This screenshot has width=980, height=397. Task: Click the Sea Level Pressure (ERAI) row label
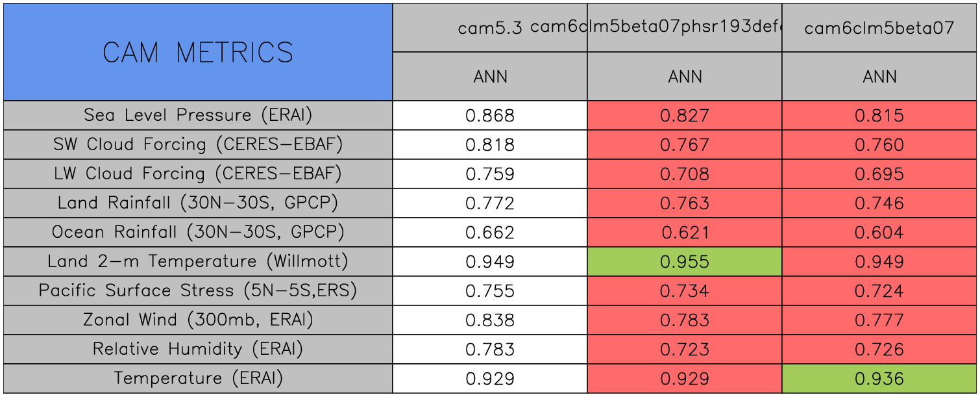(x=198, y=115)
